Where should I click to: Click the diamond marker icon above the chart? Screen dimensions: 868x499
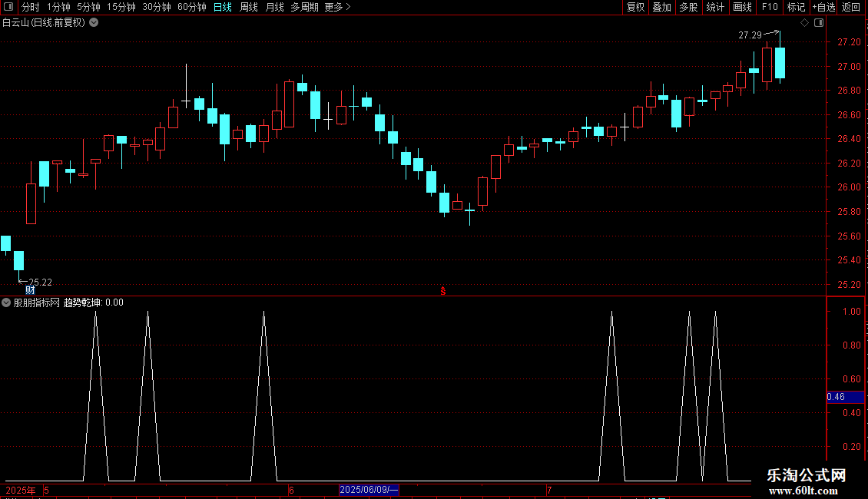click(x=805, y=23)
